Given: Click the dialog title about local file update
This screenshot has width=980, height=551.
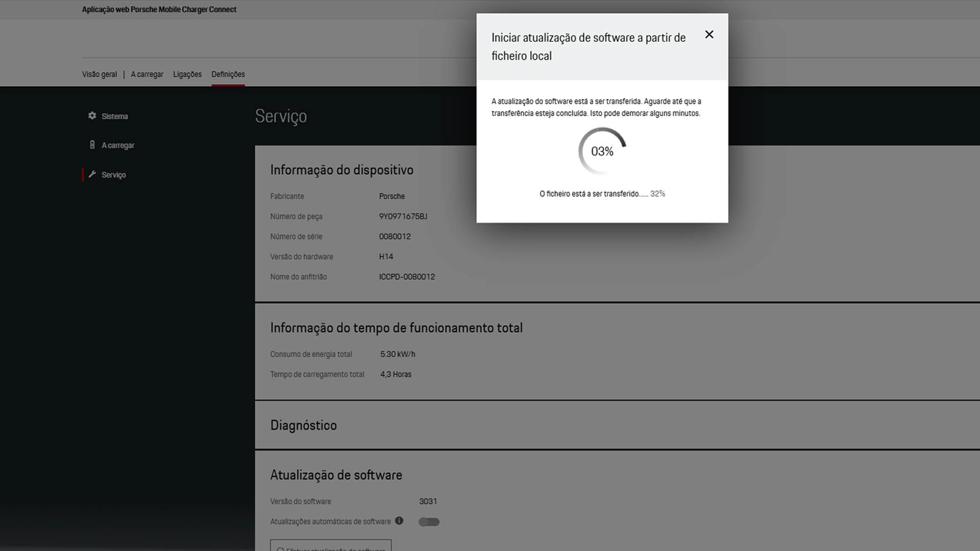Looking at the screenshot, I should tap(589, 46).
